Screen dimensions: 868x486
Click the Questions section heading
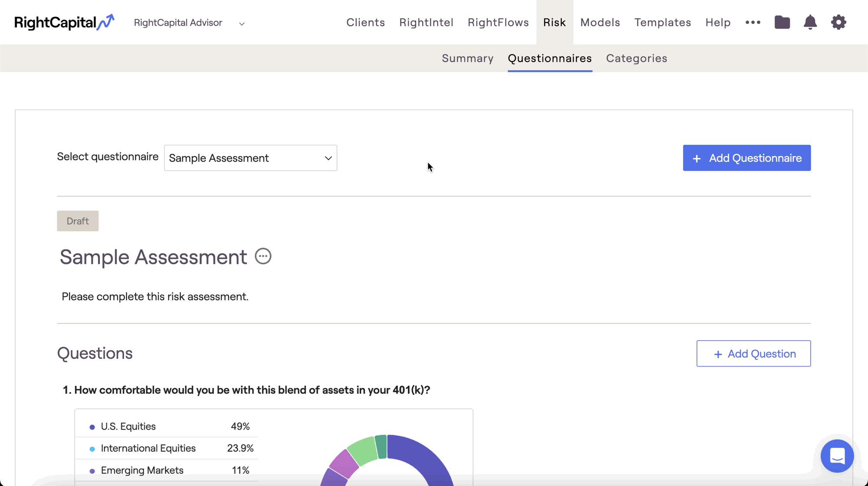pos(95,353)
